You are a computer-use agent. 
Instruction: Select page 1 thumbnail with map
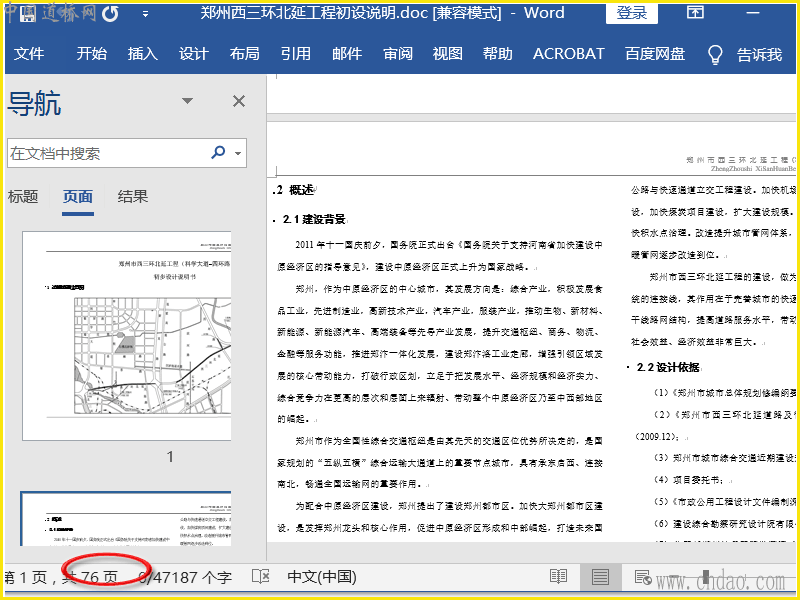(127, 336)
